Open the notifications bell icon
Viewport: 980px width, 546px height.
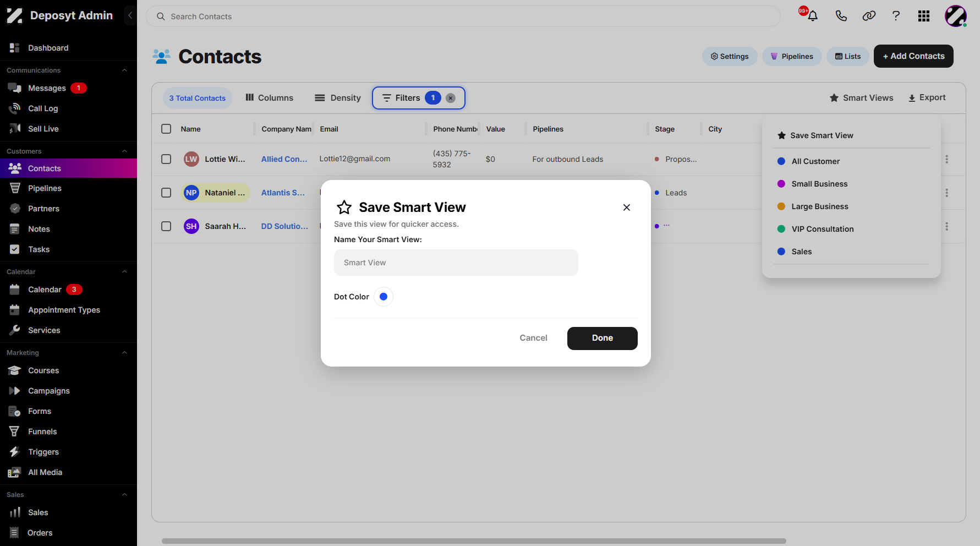(x=812, y=16)
